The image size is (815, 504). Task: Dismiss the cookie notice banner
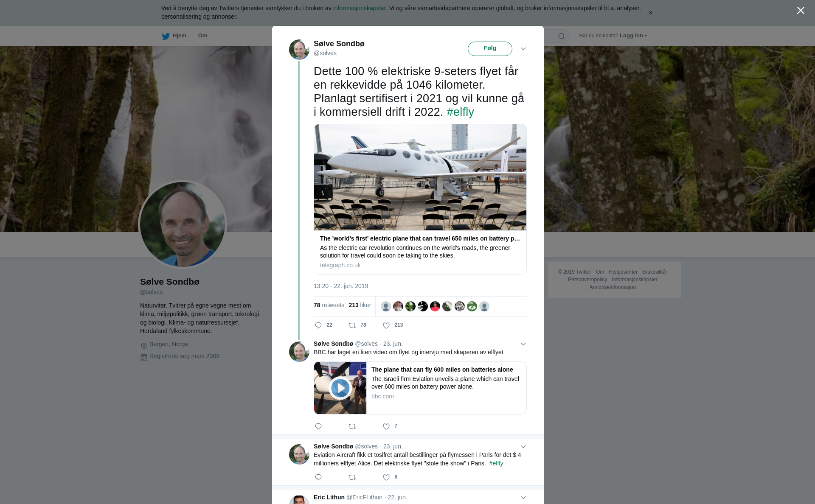pos(650,13)
